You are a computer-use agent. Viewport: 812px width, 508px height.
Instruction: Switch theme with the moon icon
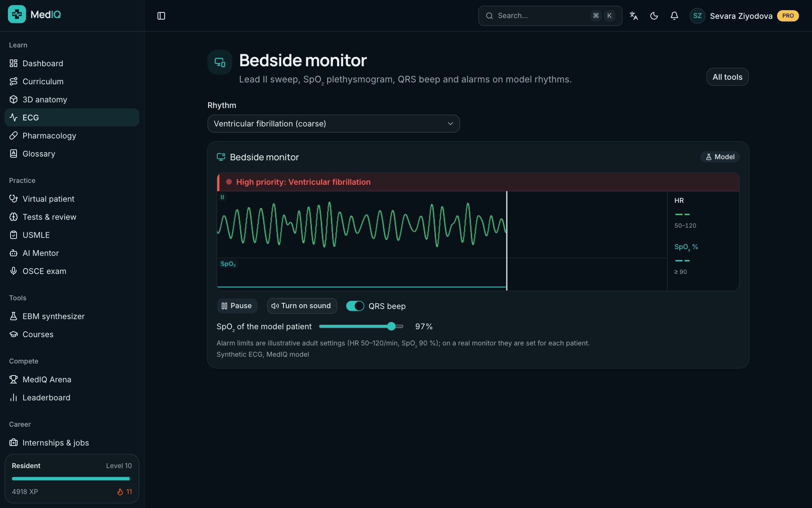pyautogui.click(x=654, y=16)
